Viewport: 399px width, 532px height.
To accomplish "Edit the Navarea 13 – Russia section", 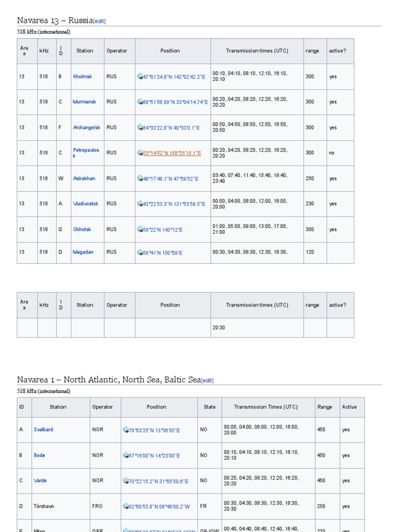I will click(x=99, y=21).
